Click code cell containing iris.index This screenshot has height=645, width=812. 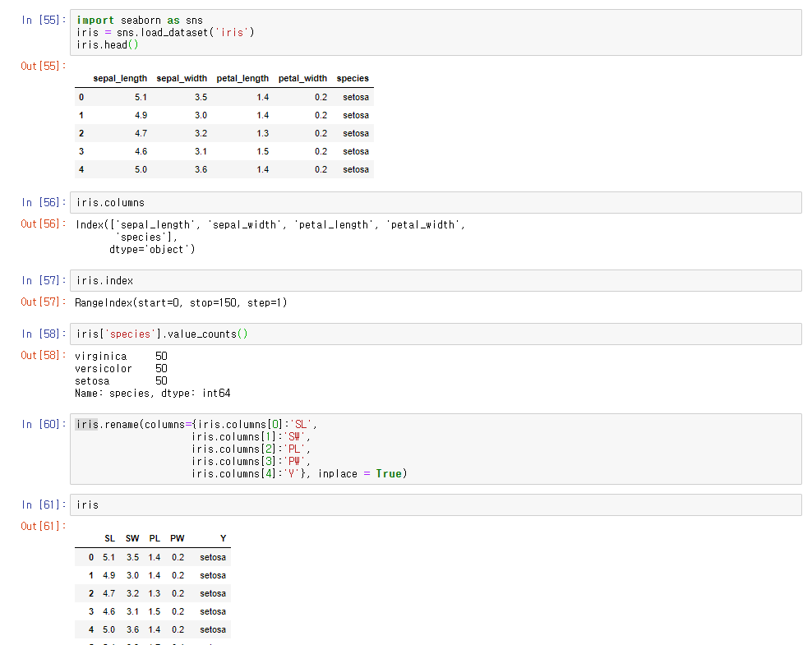point(436,280)
